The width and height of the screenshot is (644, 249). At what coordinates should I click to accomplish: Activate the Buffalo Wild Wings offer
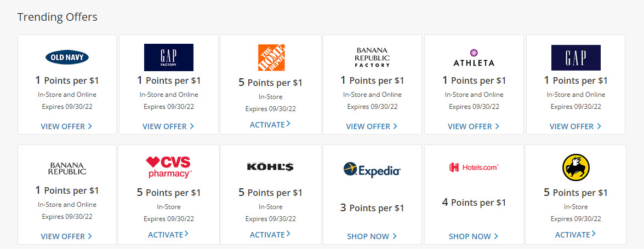coord(575,235)
